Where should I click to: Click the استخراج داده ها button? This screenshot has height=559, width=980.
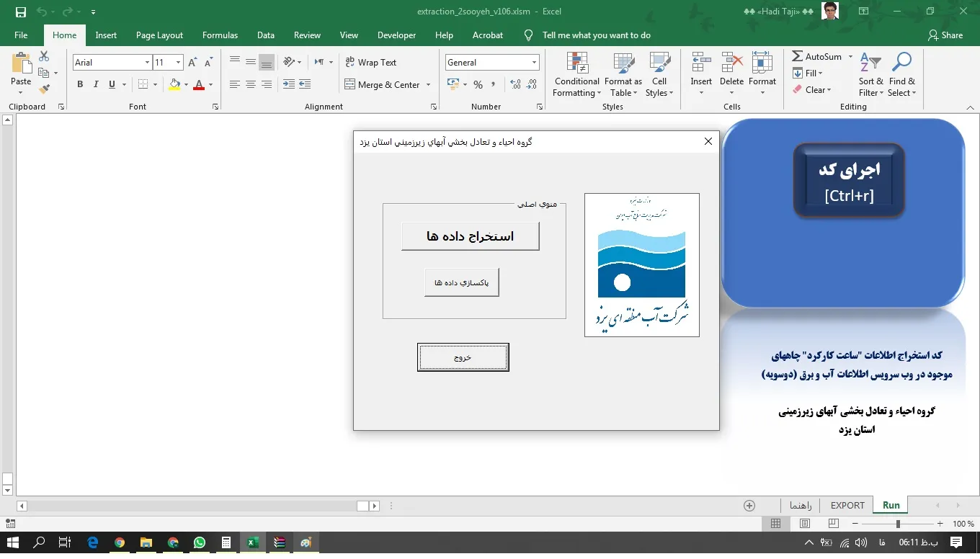tap(470, 236)
